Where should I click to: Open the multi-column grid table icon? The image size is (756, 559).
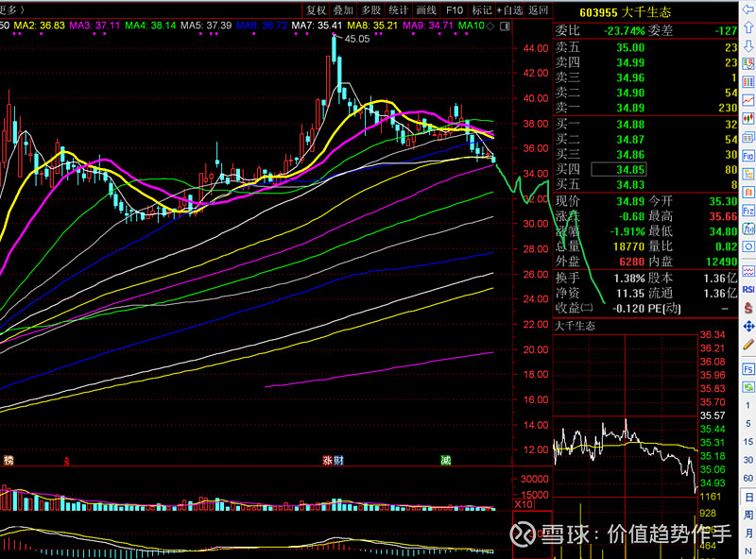click(748, 82)
